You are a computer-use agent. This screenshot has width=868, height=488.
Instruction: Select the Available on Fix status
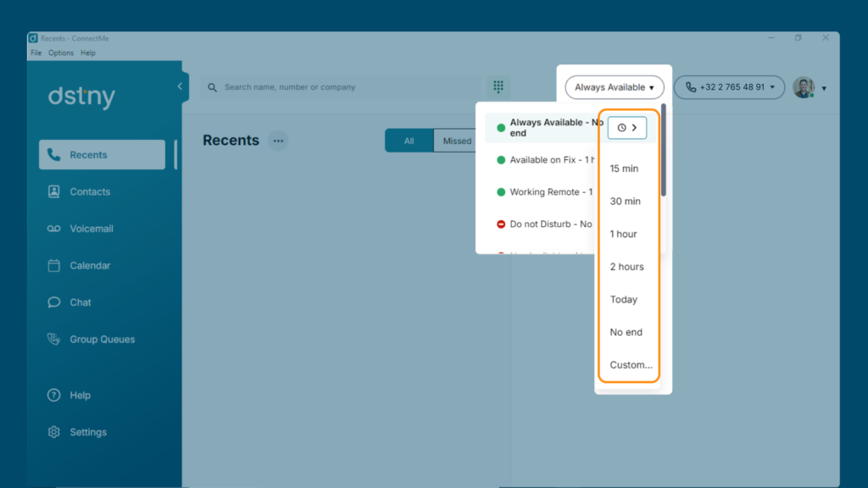coord(544,160)
